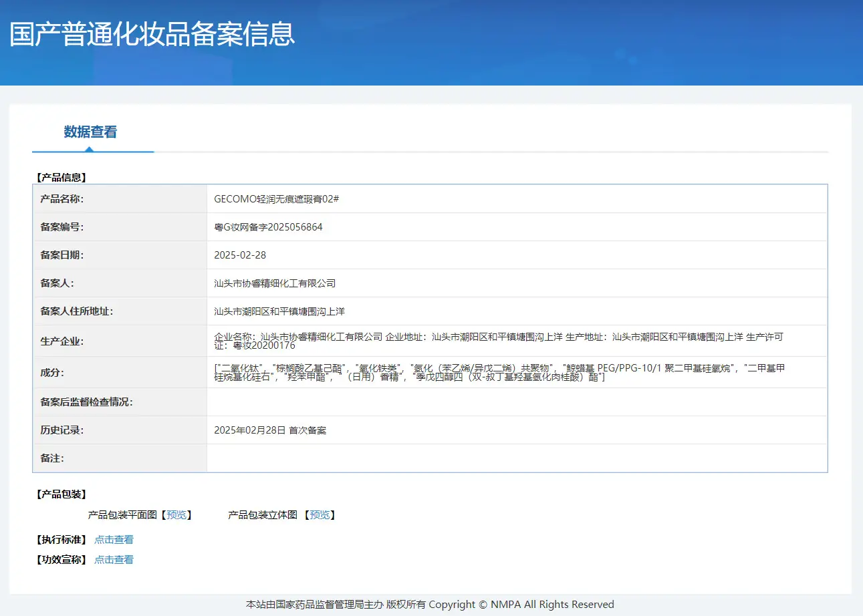
Task: Click 预览 link for 产品包装平面图
Action: [176, 515]
